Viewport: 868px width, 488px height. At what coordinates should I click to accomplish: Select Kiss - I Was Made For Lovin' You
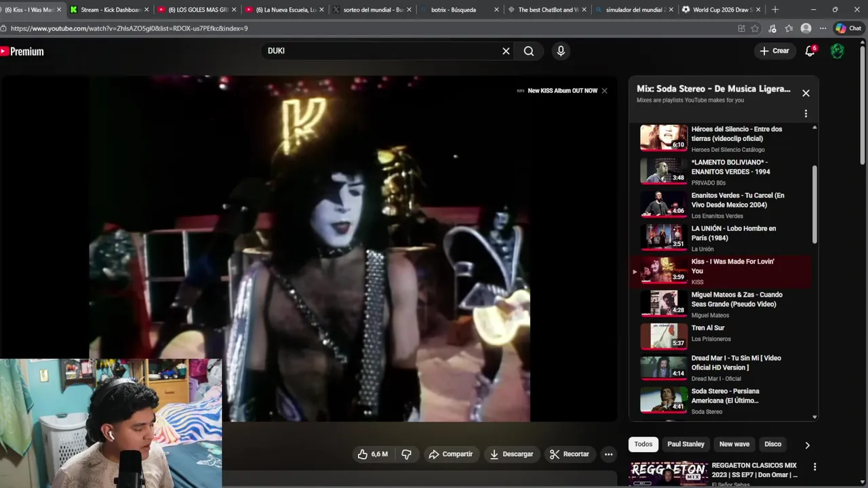pos(720,271)
